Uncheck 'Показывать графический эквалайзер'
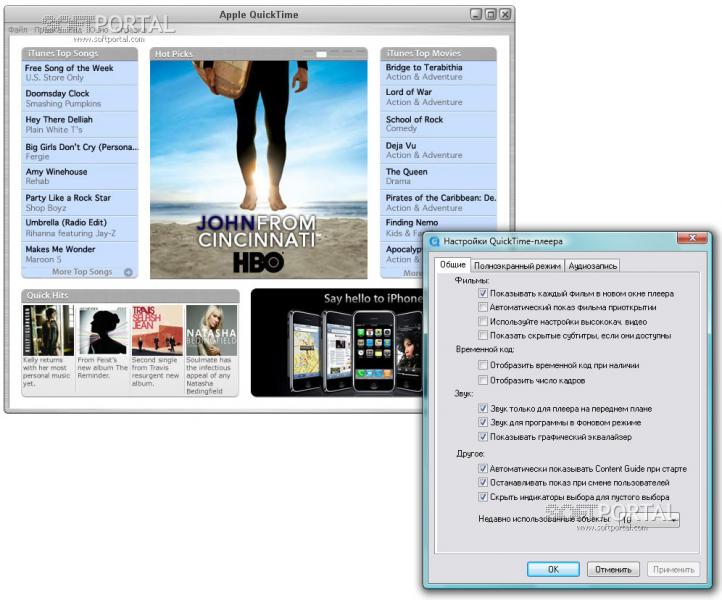 (483, 437)
